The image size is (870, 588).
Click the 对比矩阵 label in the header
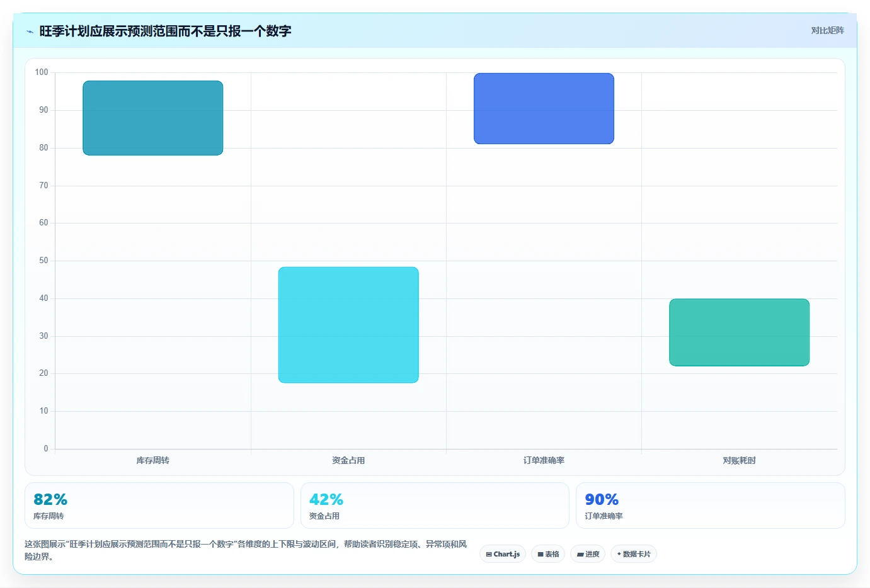(x=827, y=30)
